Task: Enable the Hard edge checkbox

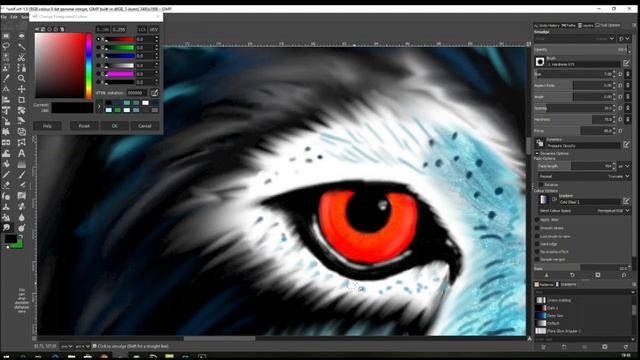Action: (x=537, y=244)
